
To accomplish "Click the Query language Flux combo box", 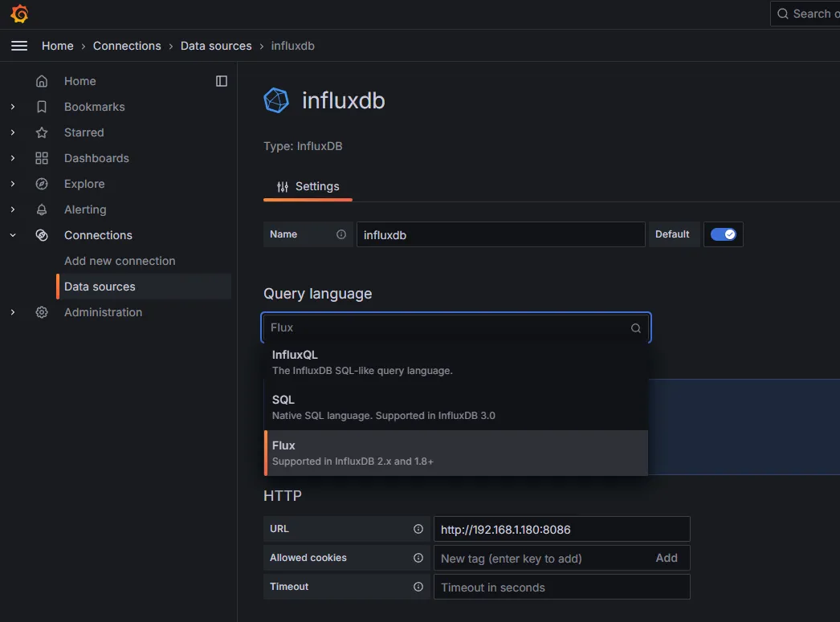I will [x=456, y=327].
